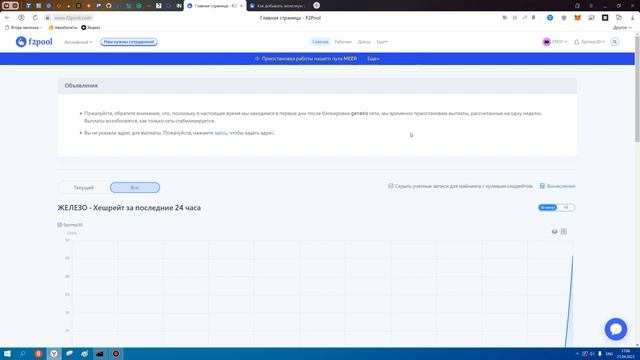
Task: Expand the Другое bookmarks dropdown
Action: [x=622, y=27]
